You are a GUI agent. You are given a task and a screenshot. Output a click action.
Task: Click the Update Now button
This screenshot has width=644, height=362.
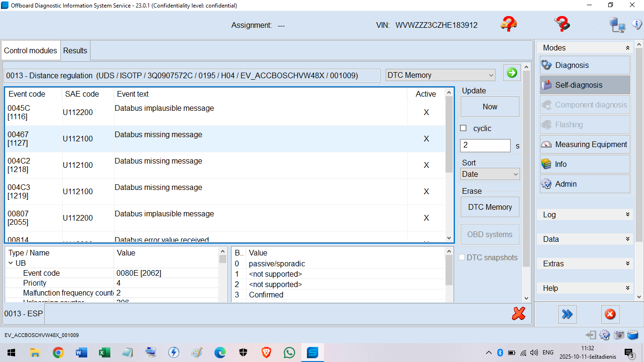pos(490,107)
